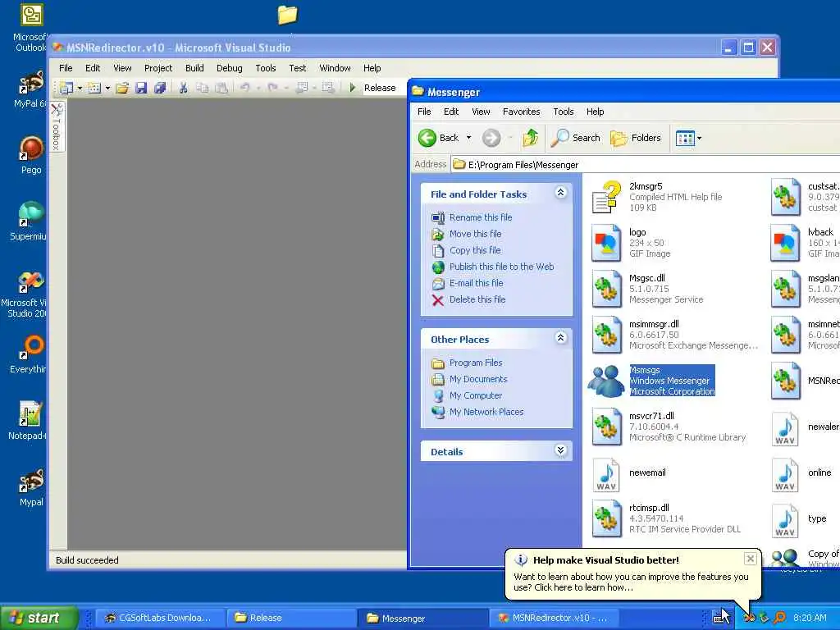Select the lvback GIF image file
Image resolution: width=840 pixels, height=630 pixels.
(x=785, y=243)
